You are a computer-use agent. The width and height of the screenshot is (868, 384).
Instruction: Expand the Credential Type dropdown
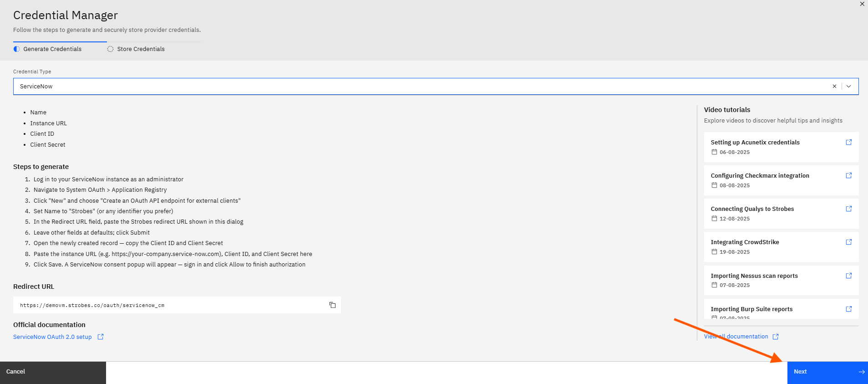pos(849,86)
